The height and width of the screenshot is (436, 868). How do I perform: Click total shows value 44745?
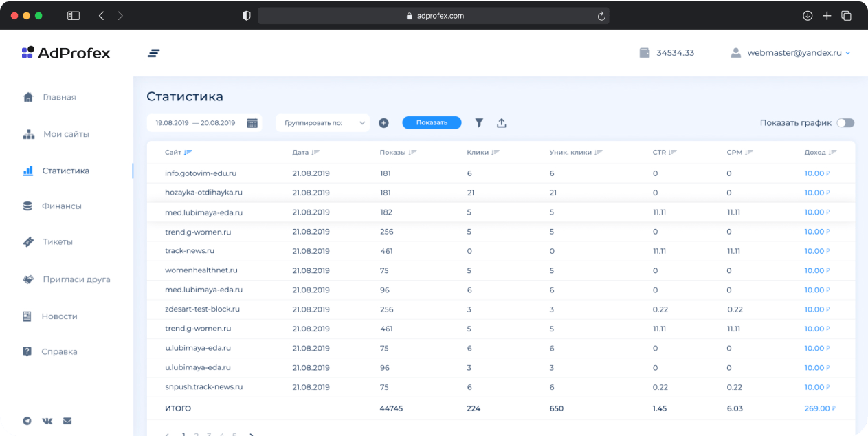(391, 408)
